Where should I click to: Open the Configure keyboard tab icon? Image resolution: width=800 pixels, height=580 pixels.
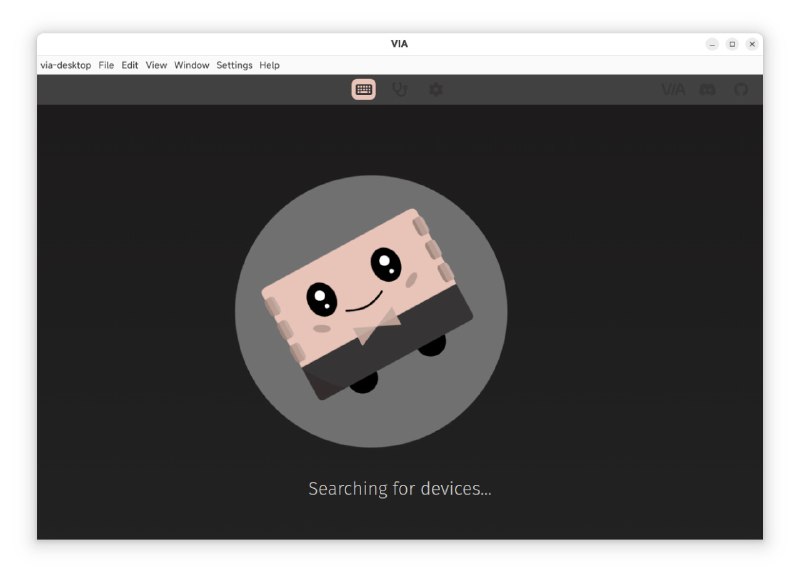pos(363,90)
